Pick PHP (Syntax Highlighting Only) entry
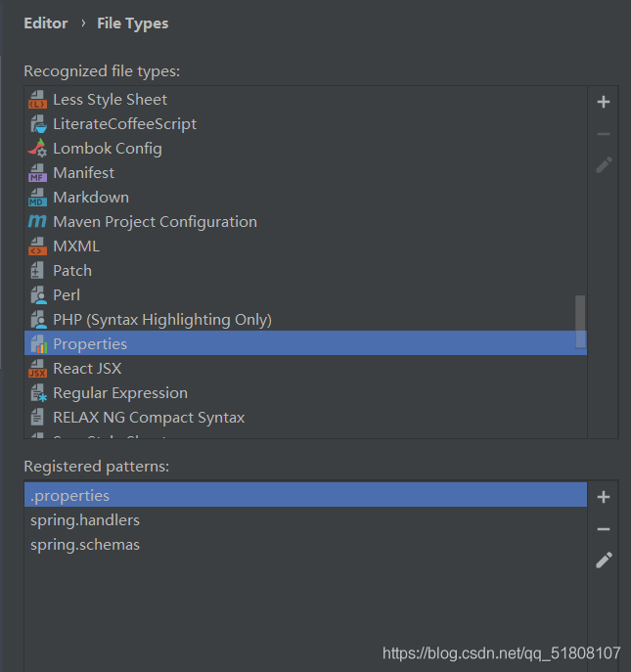The width and height of the screenshot is (631, 672). (x=162, y=320)
